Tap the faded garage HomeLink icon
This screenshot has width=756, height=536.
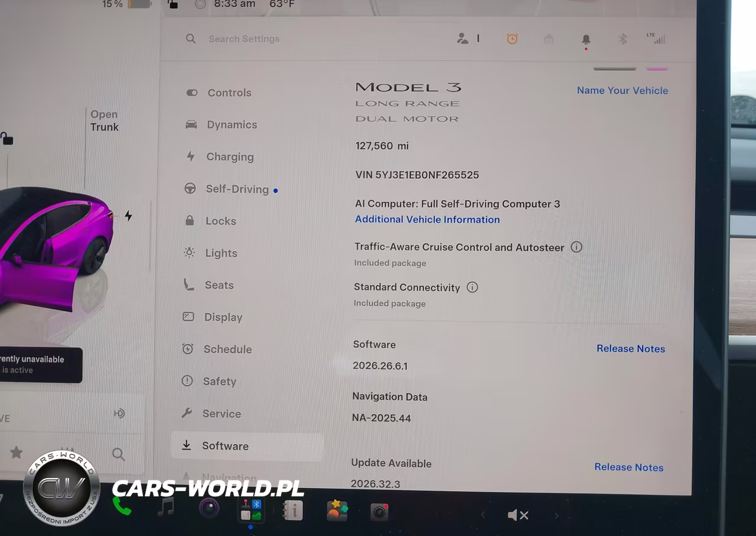[549, 39]
